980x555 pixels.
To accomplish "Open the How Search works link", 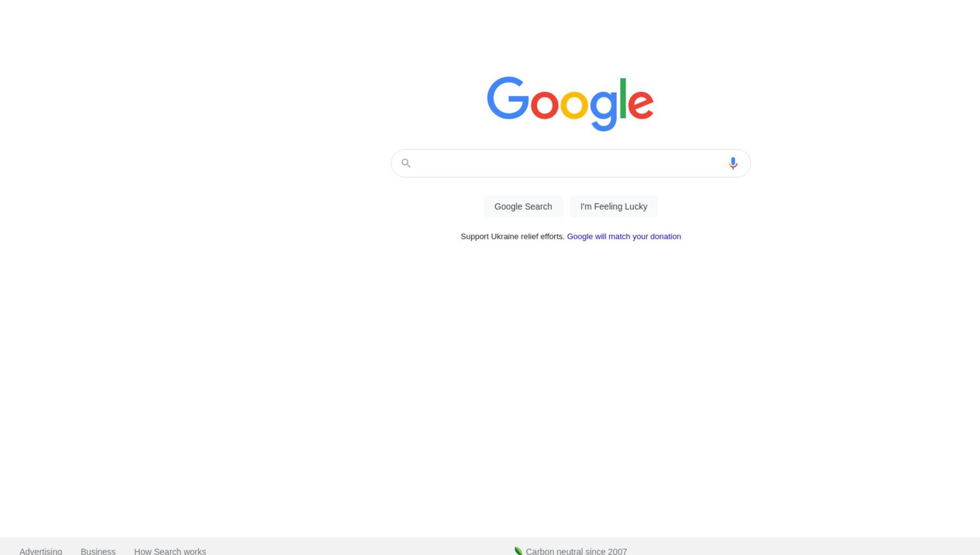I will point(170,551).
